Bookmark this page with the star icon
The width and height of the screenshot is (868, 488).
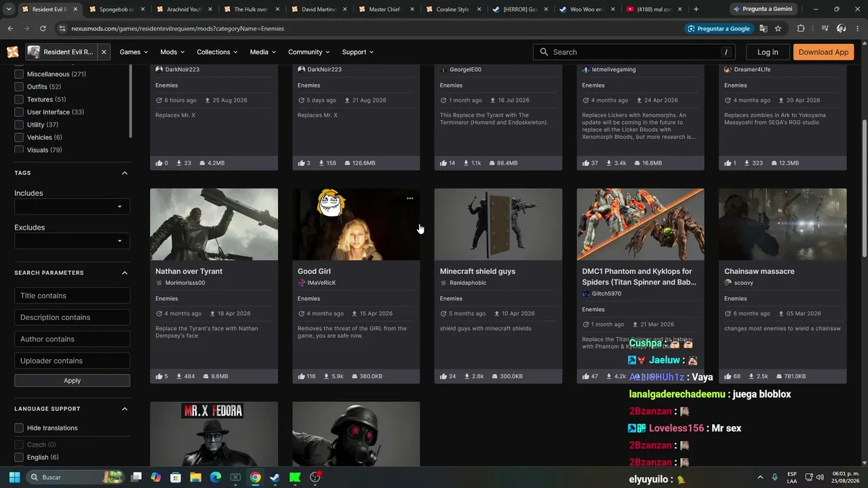point(778,28)
